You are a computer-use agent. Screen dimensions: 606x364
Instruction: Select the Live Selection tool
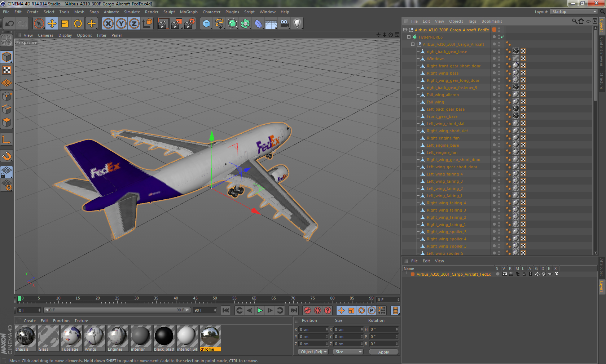tap(39, 24)
